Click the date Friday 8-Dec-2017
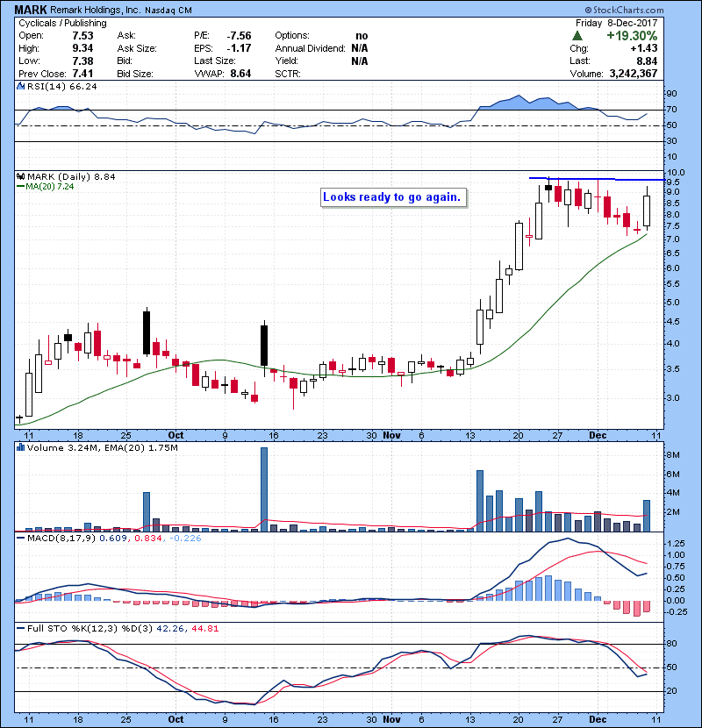The image size is (702, 728). 617,23
